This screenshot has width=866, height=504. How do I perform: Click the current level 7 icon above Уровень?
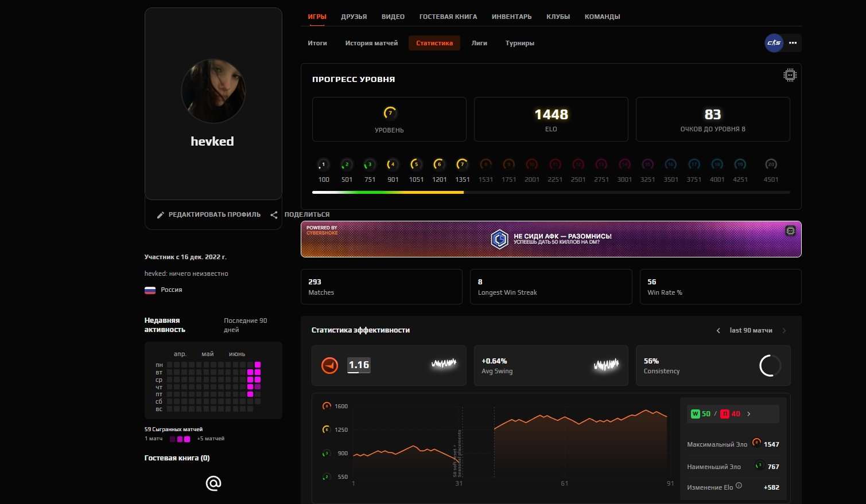[390, 113]
